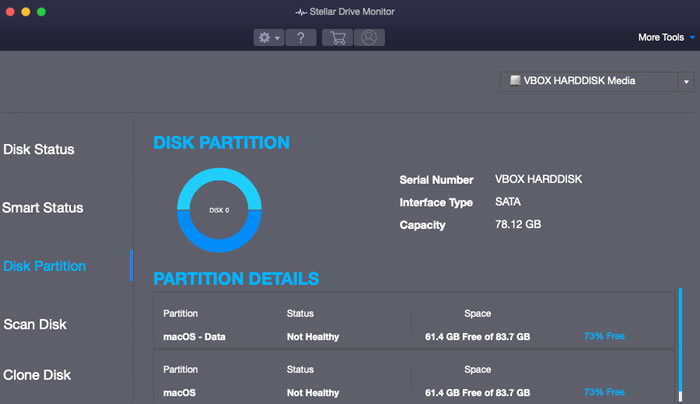Switch to Smart Status section
700x404 pixels.
point(42,208)
